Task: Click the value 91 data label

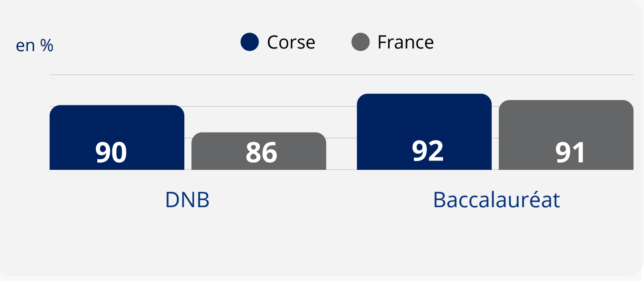Action: point(570,153)
